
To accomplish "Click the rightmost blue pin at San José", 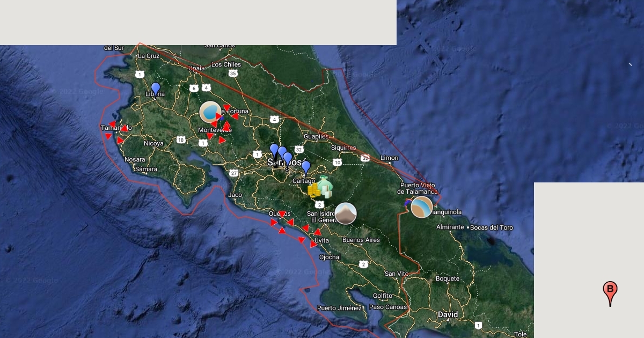I will tap(288, 159).
